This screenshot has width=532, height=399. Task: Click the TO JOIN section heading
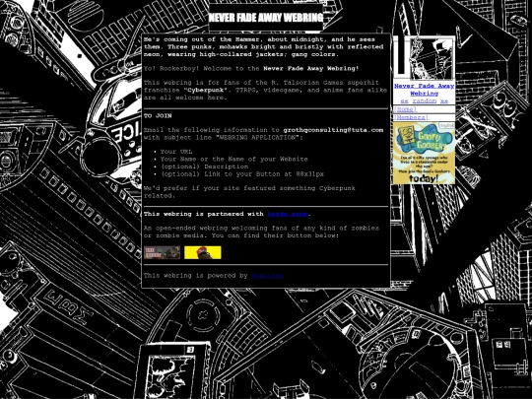[158, 116]
